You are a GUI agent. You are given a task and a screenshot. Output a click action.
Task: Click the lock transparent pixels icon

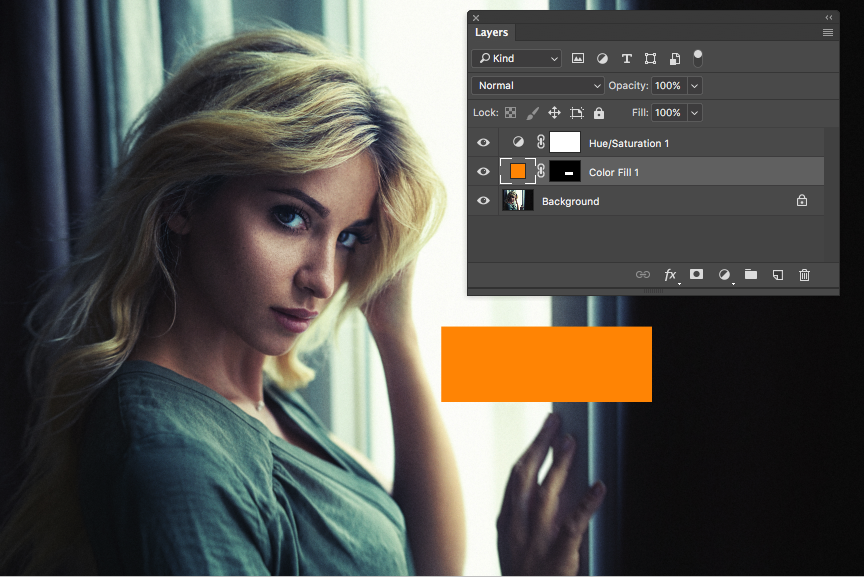click(x=510, y=112)
